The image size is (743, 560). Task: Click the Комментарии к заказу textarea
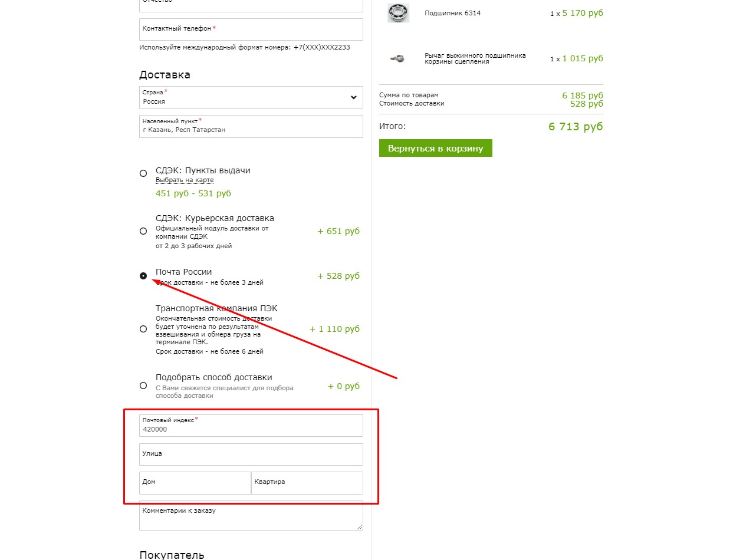[251, 516]
